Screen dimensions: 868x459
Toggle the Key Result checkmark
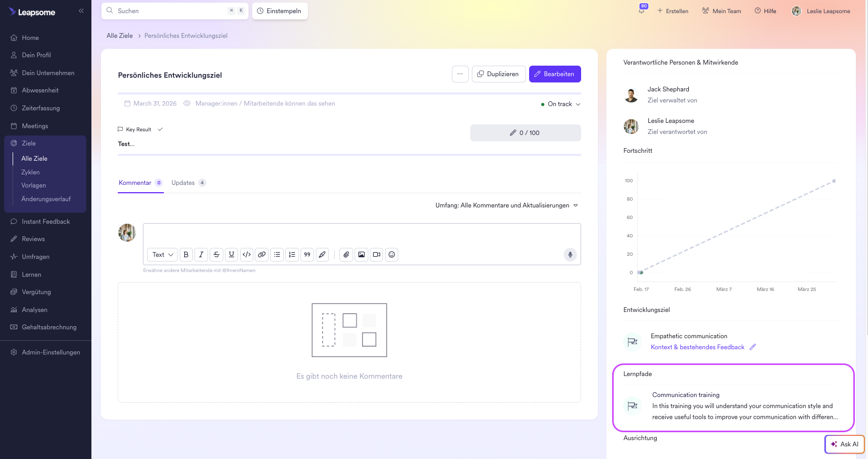pyautogui.click(x=160, y=129)
